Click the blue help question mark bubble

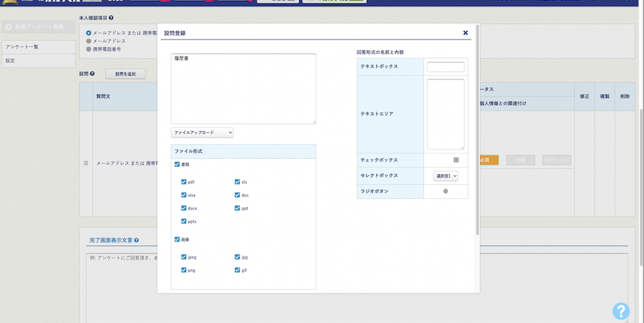(621, 311)
